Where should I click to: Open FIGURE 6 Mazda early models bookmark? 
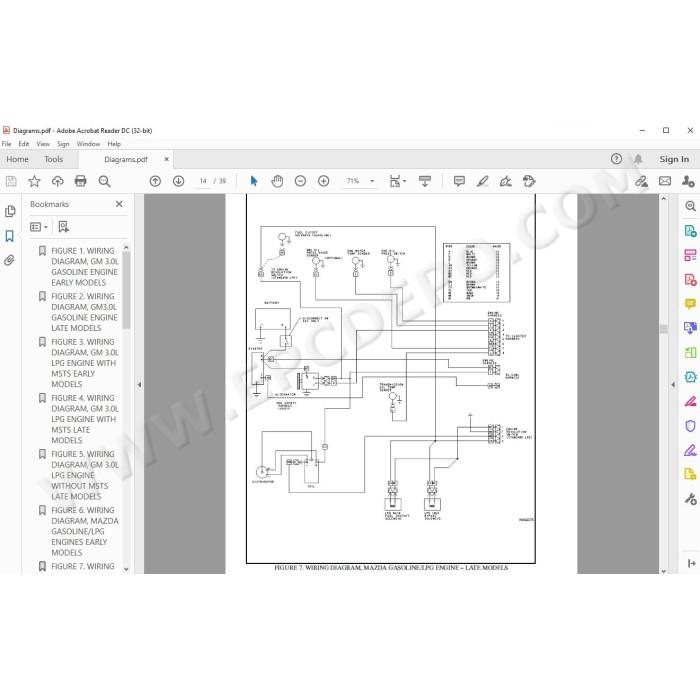[x=84, y=531]
